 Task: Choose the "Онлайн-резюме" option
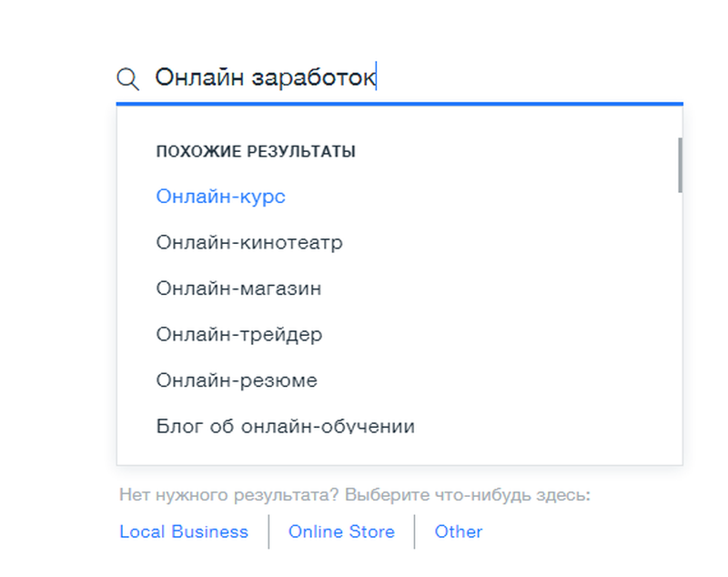coord(237,380)
